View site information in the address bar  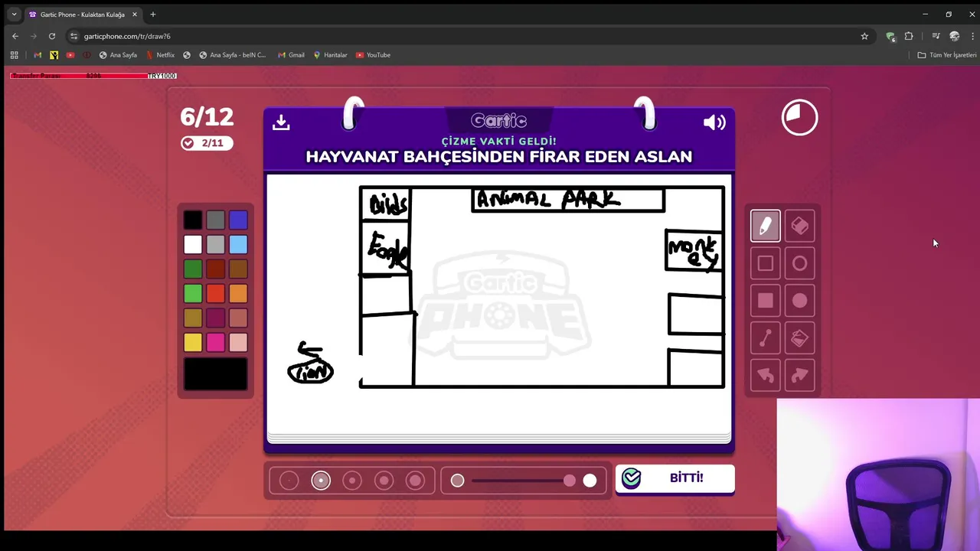click(73, 36)
